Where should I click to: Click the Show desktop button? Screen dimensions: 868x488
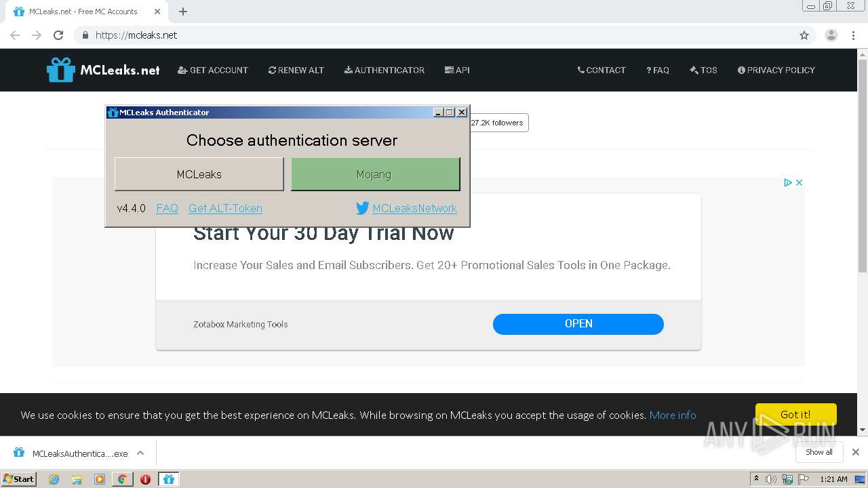click(861, 479)
